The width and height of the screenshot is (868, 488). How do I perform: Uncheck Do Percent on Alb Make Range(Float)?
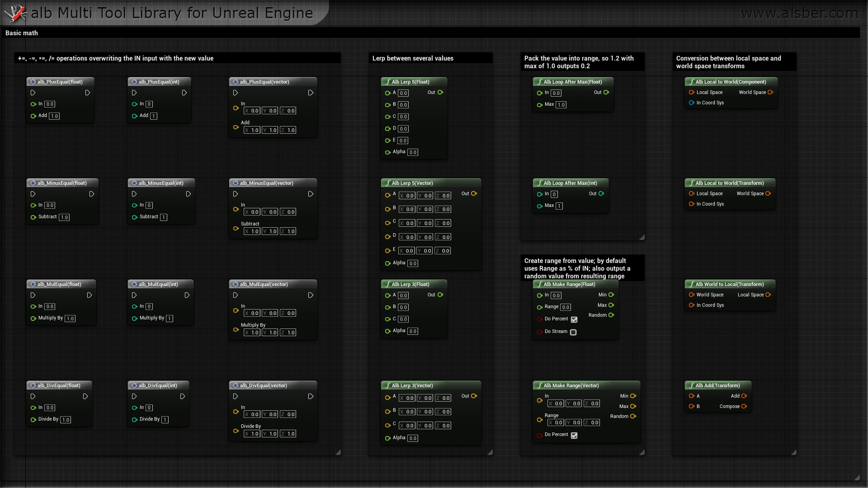pyautogui.click(x=574, y=319)
